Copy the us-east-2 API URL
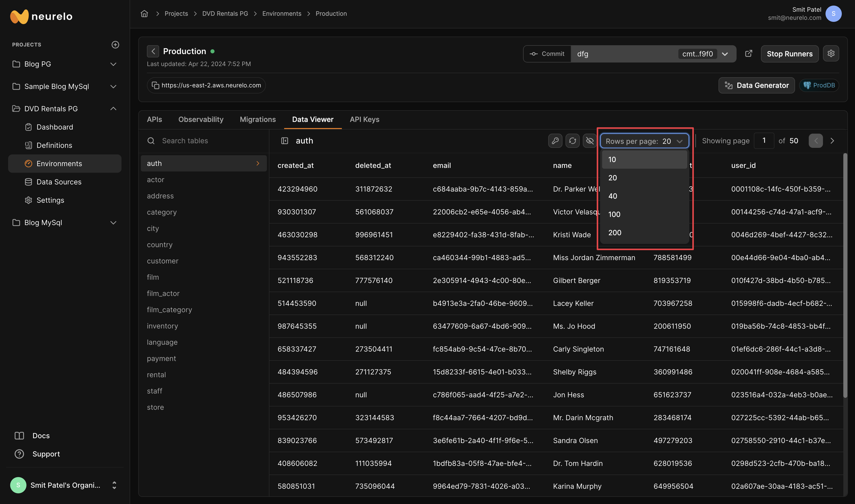This screenshot has width=855, height=504. pos(156,85)
